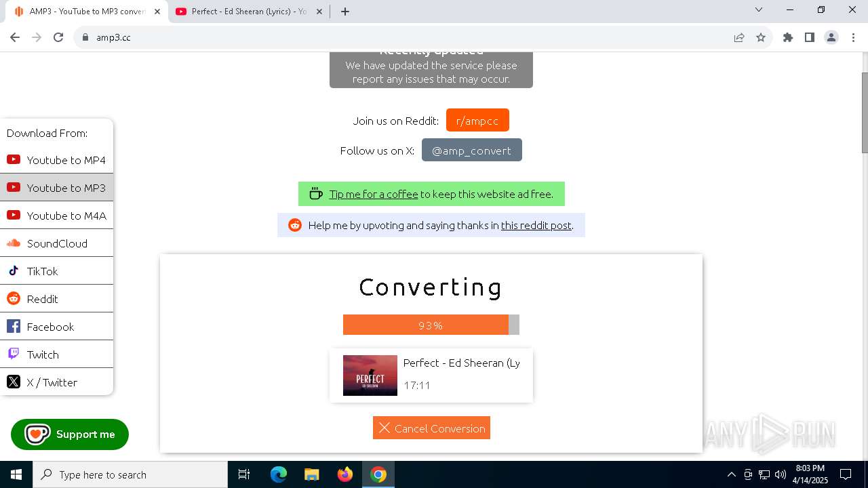
Task: Click the coffee cup icon in green banner
Action: click(x=315, y=194)
